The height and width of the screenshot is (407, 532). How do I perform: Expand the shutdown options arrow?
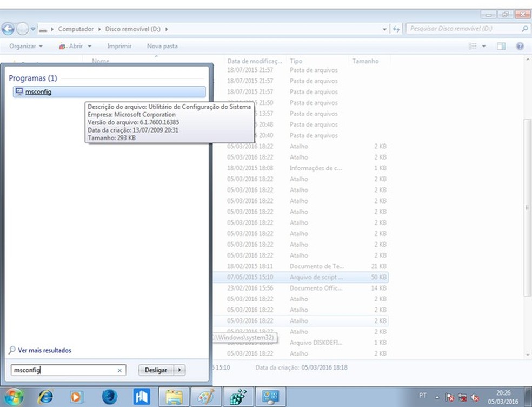179,370
